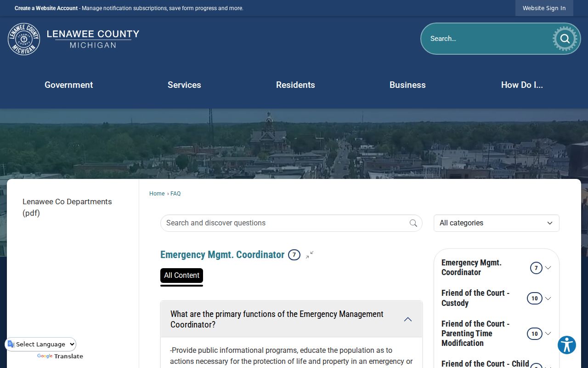Image resolution: width=588 pixels, height=368 pixels.
Task: Open Lenawee Co Departments (pdf) link
Action: (x=67, y=207)
